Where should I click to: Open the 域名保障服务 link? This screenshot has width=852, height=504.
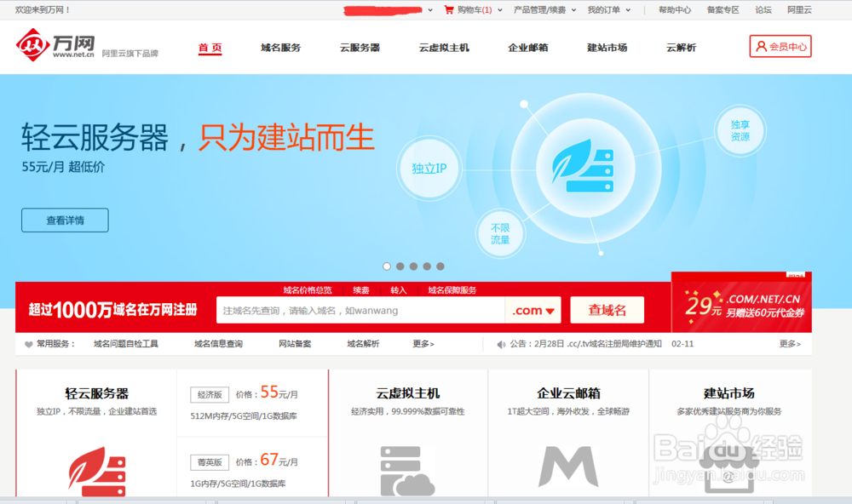point(452,290)
